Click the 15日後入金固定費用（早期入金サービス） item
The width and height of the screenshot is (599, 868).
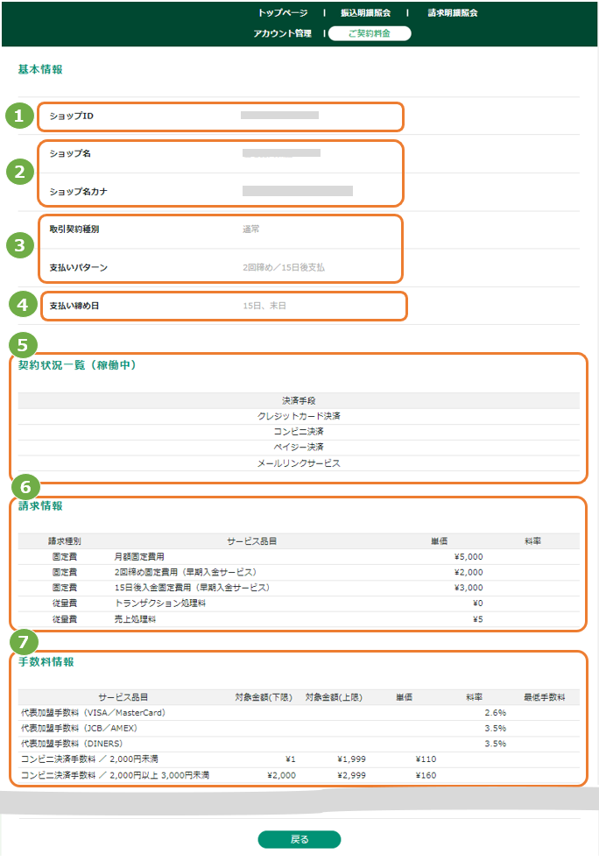(192, 588)
